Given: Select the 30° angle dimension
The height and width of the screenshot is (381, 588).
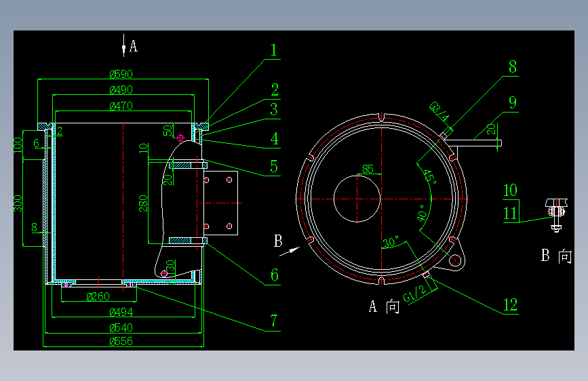Looking at the screenshot, I should 391,242.
